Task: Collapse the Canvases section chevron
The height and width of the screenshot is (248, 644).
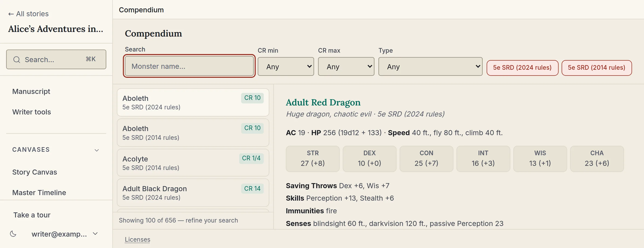Action: [97, 150]
